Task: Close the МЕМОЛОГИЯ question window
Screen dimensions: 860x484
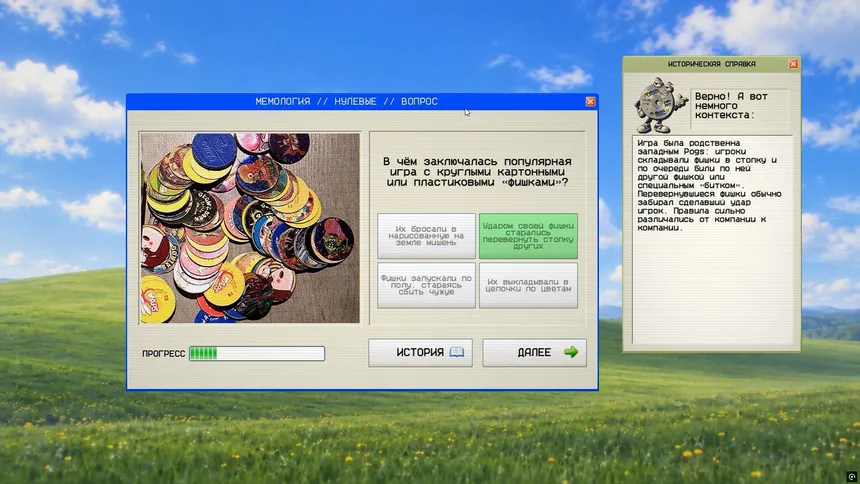Action: pos(590,102)
